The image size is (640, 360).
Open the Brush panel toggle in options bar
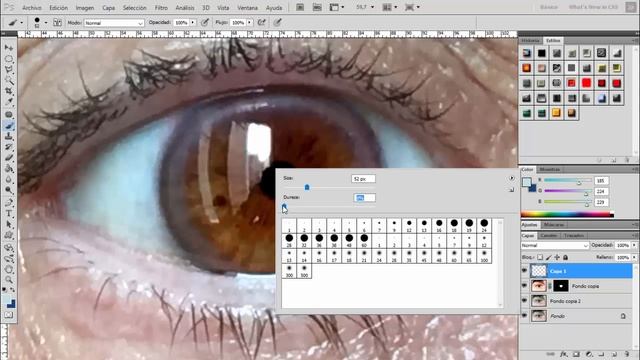point(58,23)
